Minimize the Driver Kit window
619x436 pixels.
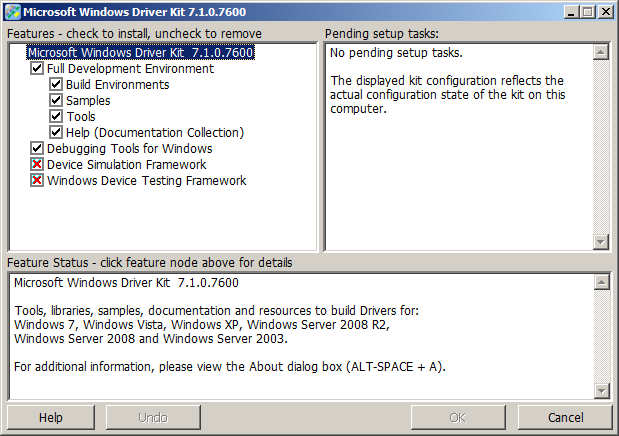click(571, 12)
